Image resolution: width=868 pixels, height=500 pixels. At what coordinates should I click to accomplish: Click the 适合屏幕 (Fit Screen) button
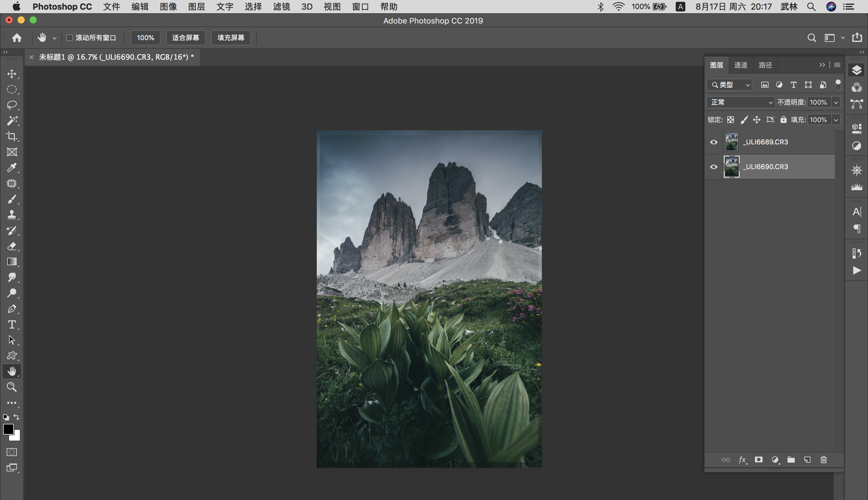click(x=185, y=38)
